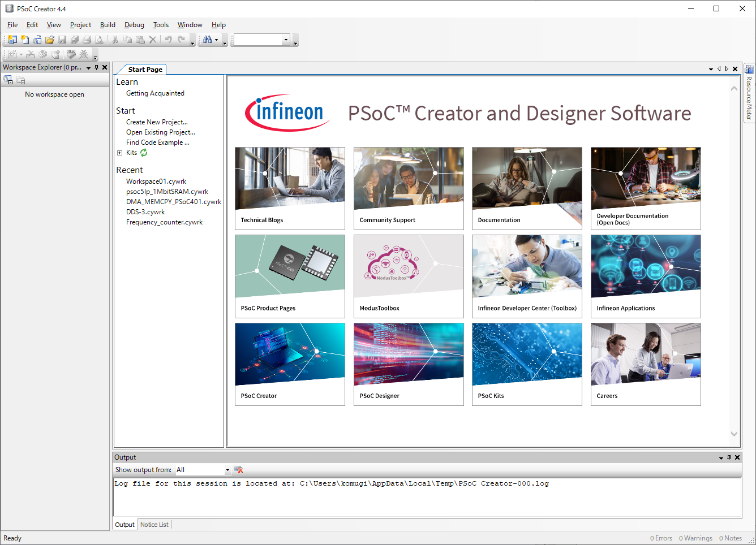Click the Getting Acquainted link
The height and width of the screenshot is (545, 756).
pyautogui.click(x=155, y=93)
